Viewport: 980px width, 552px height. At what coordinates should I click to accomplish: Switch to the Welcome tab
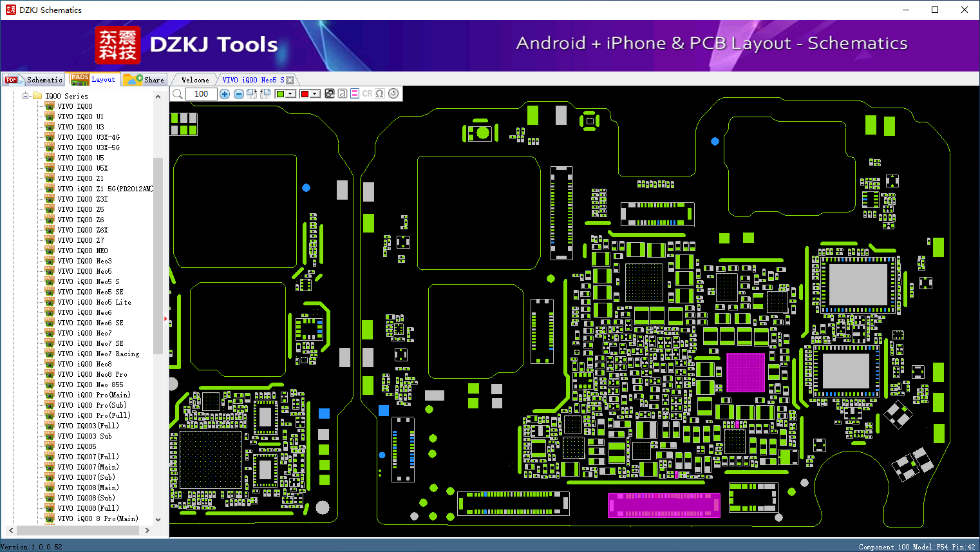[x=195, y=80]
